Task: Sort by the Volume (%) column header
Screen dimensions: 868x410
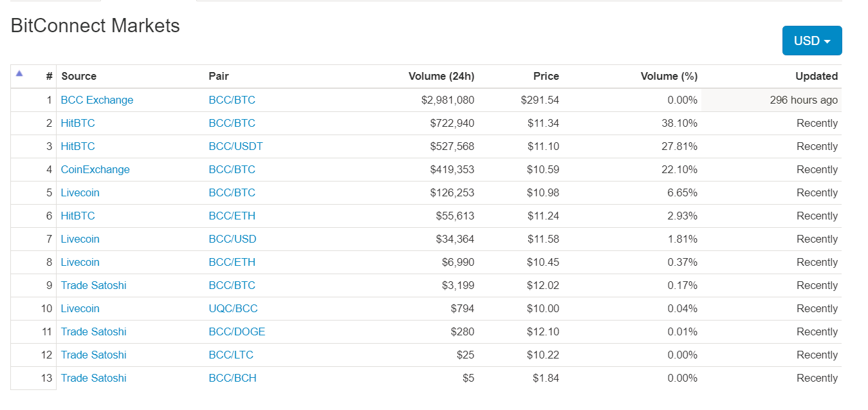Action: (669, 76)
